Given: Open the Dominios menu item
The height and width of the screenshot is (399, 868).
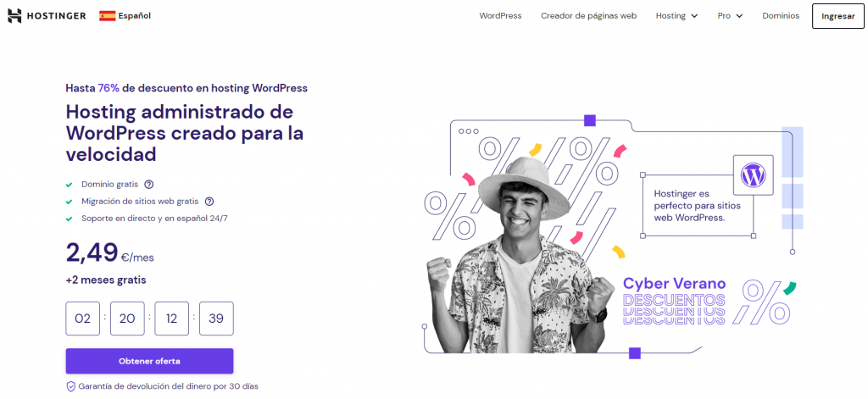Looking at the screenshot, I should (x=781, y=16).
